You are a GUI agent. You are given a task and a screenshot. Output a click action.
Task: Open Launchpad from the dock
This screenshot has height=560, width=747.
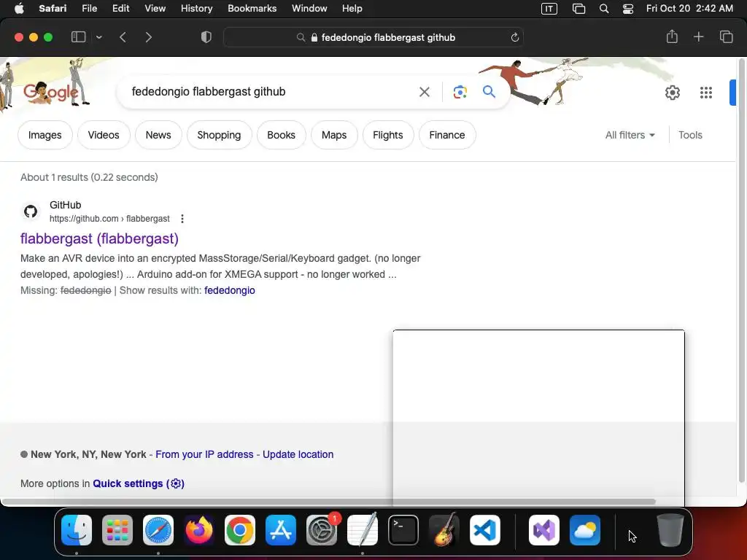(x=117, y=530)
